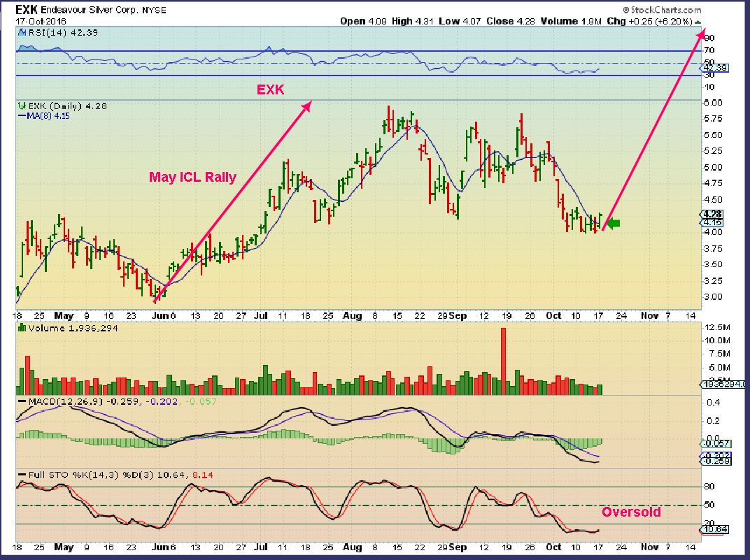The width and height of the screenshot is (750, 560).
Task: Click the MACD line marker before MACD(12,26,9)
Action: point(22,401)
